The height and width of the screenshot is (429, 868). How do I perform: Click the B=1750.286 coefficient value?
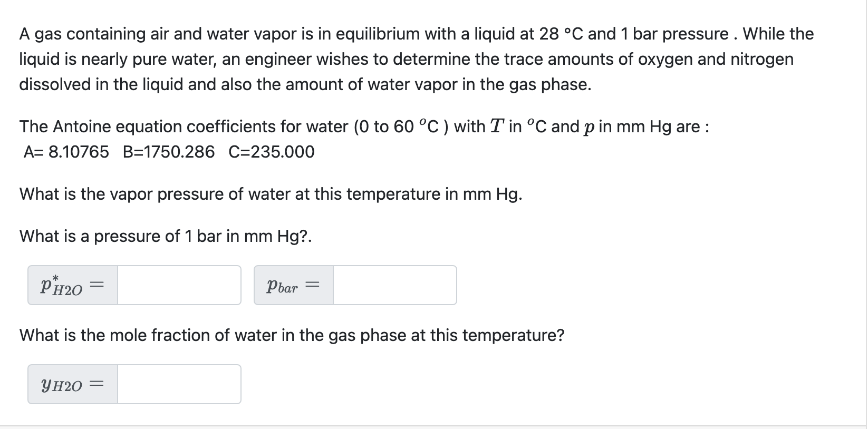point(169,152)
